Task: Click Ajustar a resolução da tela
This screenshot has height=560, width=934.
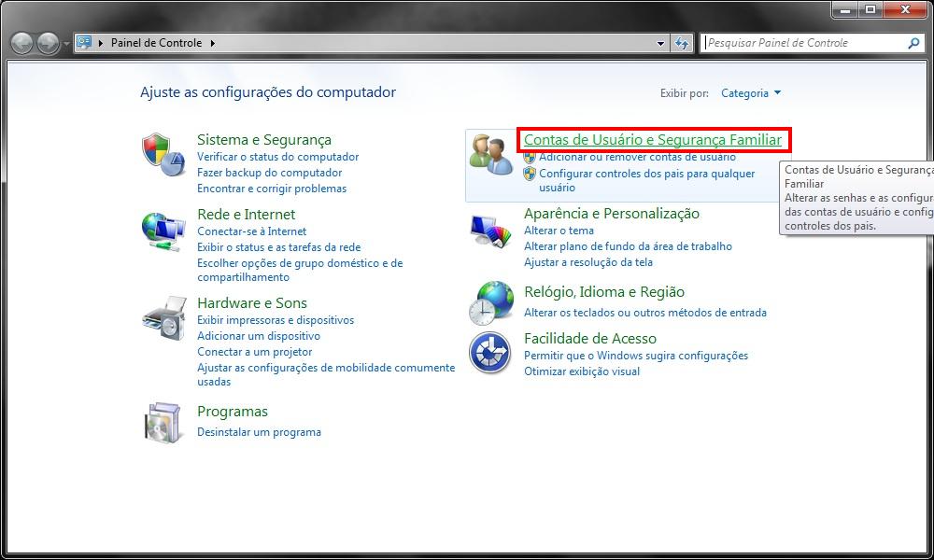Action: coord(587,262)
